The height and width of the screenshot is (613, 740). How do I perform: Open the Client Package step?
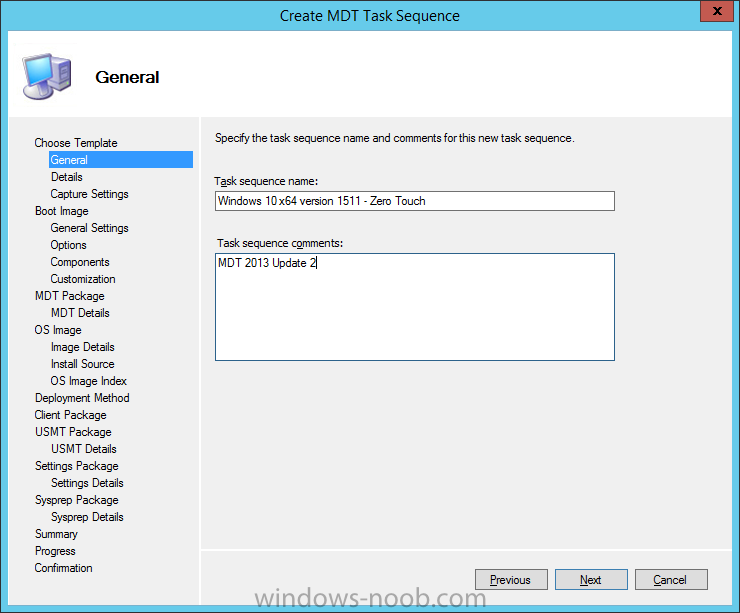[70, 415]
